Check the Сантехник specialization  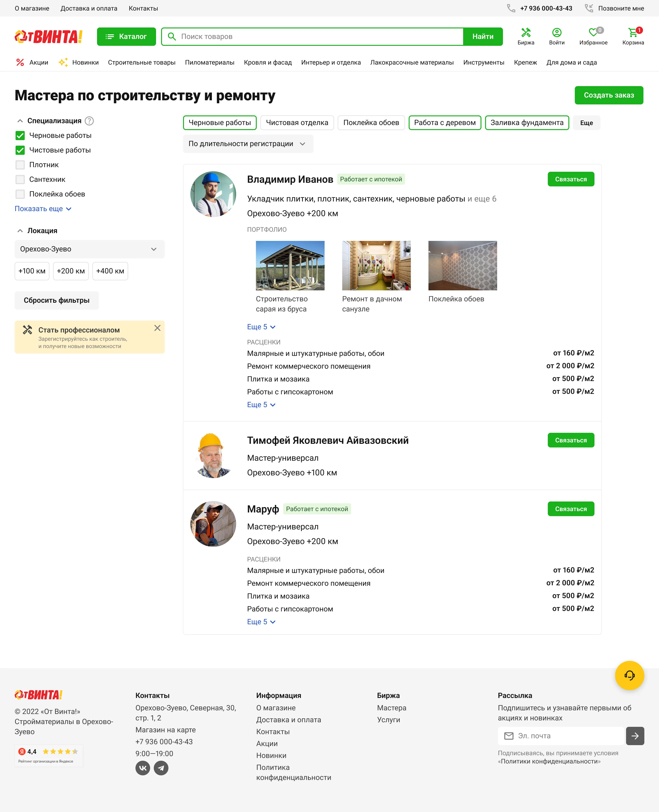[20, 180]
